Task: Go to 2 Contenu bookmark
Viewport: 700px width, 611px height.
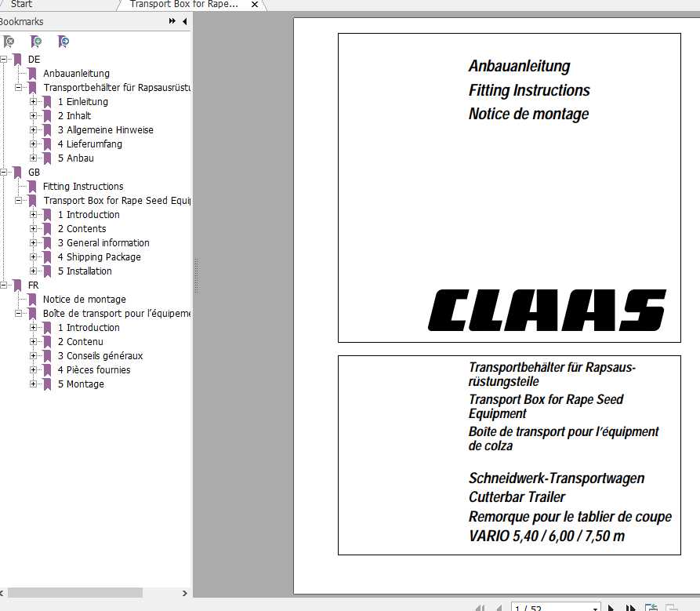Action: [x=81, y=342]
